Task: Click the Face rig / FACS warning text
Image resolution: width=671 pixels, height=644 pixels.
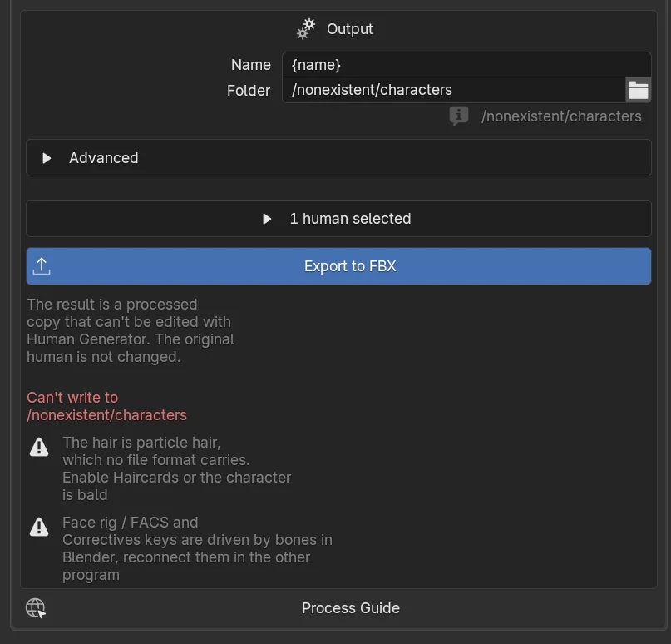Action: pos(197,548)
